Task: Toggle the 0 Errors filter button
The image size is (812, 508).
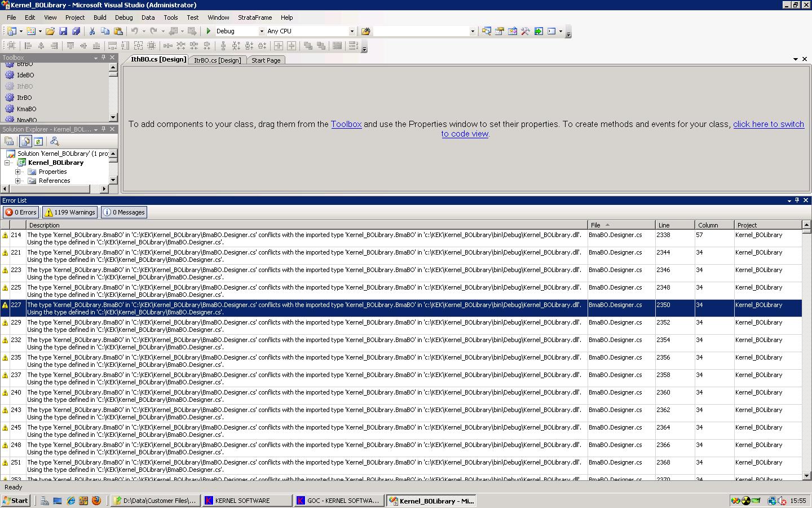Action: click(21, 212)
